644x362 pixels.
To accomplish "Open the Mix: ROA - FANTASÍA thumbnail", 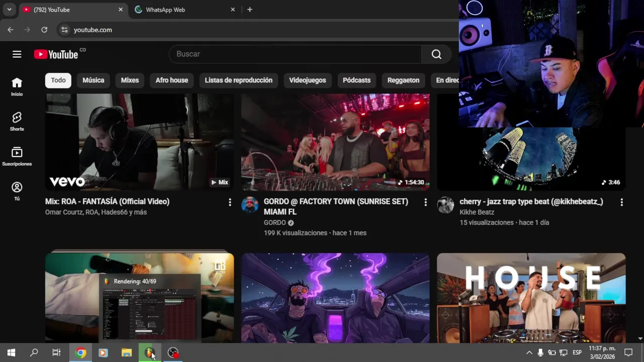I will (139, 142).
